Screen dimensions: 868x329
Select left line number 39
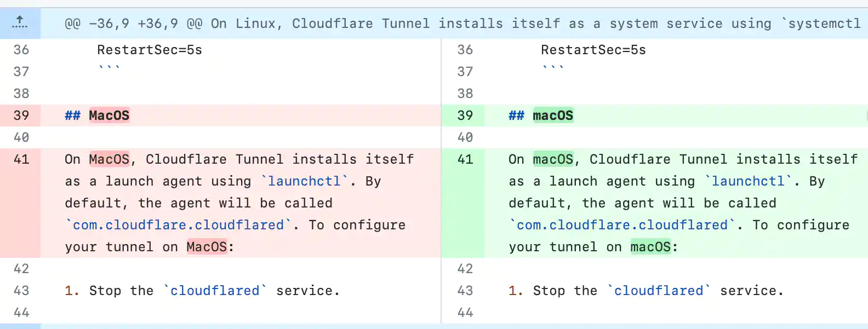21,116
